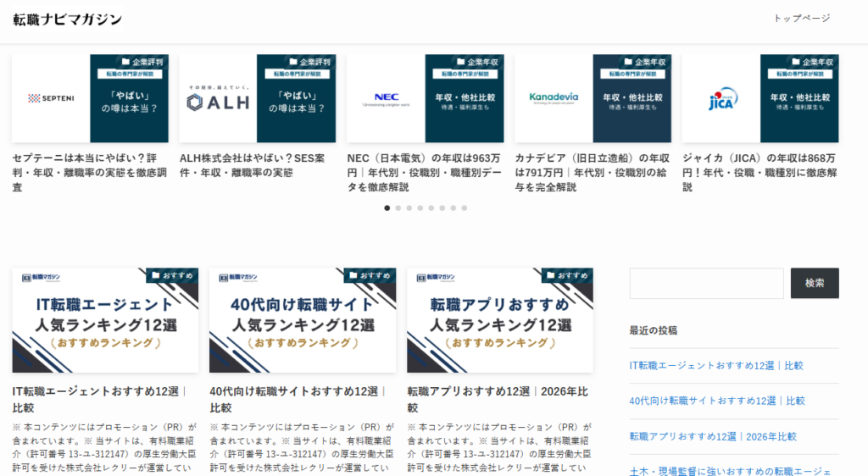Select fifth carousel pagination dot
This screenshot has width=868, height=476.
tap(431, 208)
